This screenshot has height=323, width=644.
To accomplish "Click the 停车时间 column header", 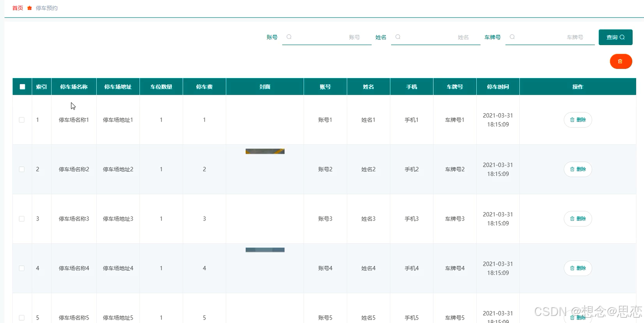I will pos(498,87).
